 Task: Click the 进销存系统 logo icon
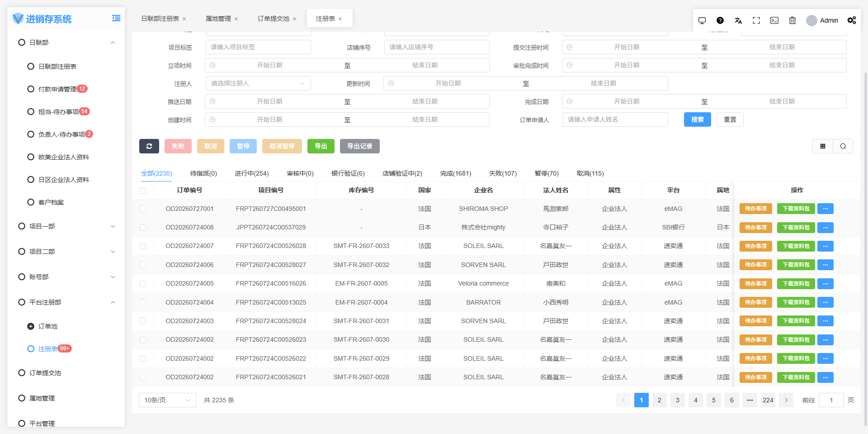18,19
